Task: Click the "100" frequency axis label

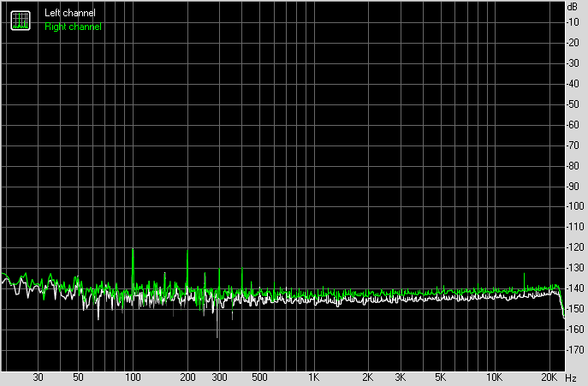Action: (133, 377)
